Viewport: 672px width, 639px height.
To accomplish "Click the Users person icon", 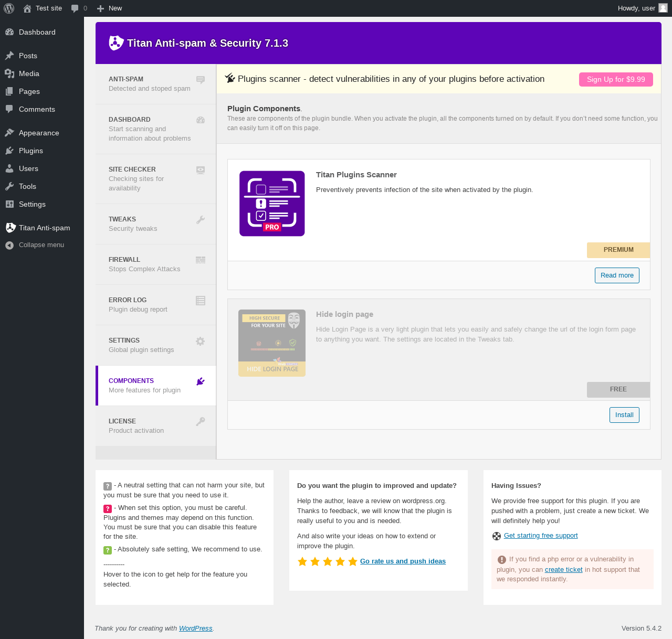I will click(9, 168).
